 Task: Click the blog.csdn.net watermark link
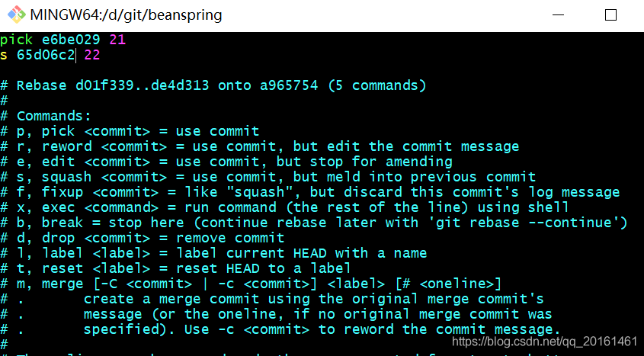click(x=544, y=342)
